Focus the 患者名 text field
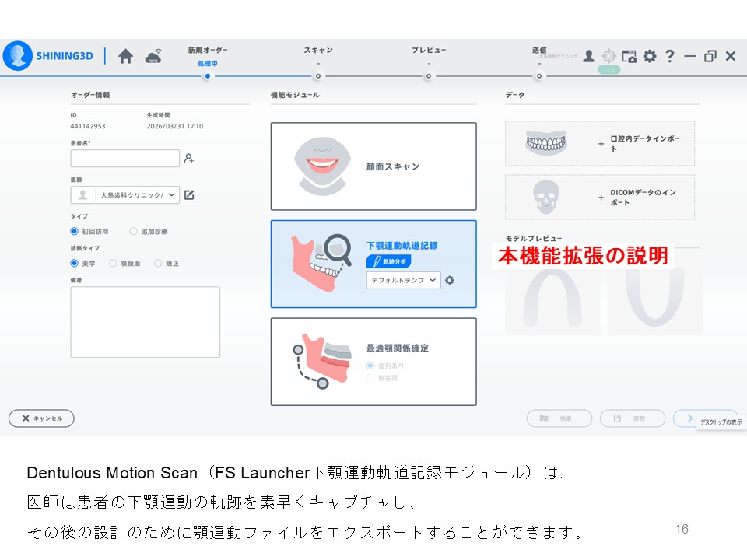 125,159
